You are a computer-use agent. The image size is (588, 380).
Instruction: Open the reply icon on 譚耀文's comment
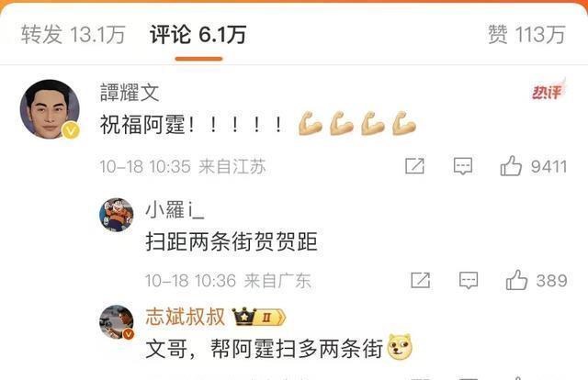463,166
